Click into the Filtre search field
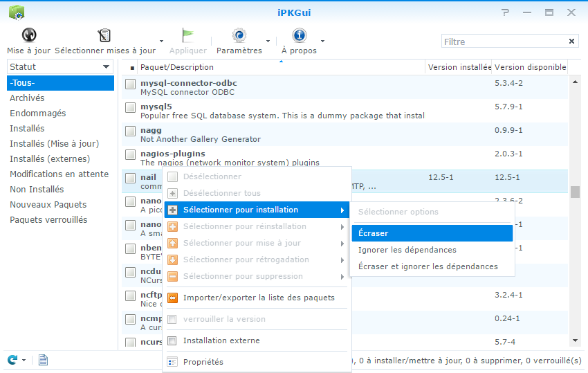This screenshot has height=373, width=588. (x=504, y=42)
